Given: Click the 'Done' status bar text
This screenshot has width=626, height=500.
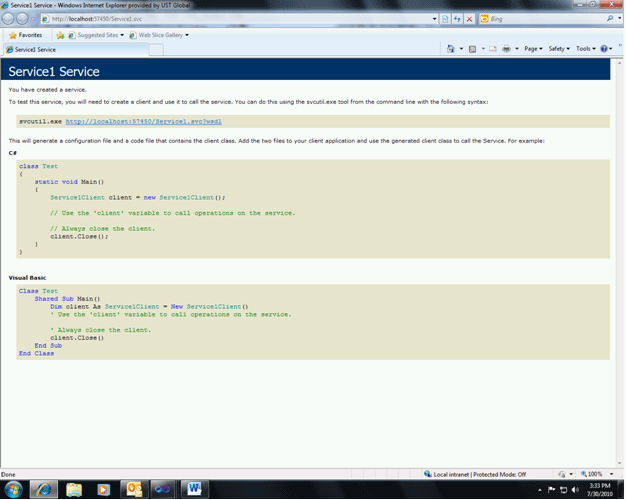Looking at the screenshot, I should pyautogui.click(x=8, y=474).
